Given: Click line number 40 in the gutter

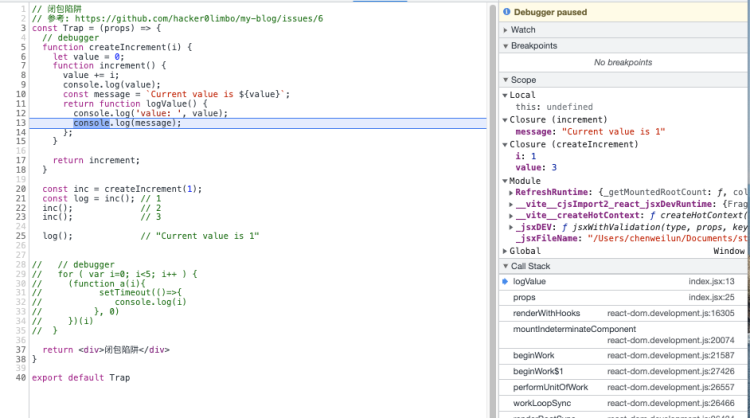Looking at the screenshot, I should click(21, 378).
